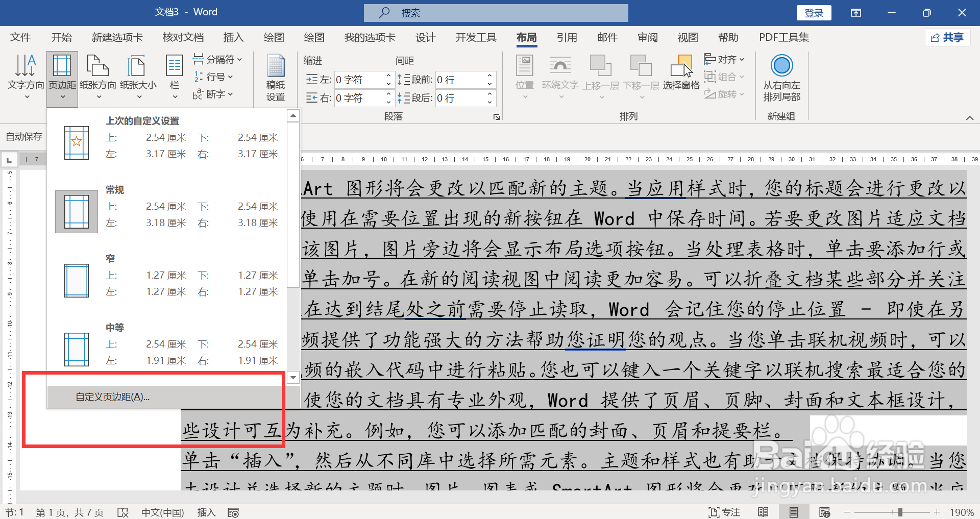
Task: Open the Group (组合) dropdown
Action: pos(724,77)
